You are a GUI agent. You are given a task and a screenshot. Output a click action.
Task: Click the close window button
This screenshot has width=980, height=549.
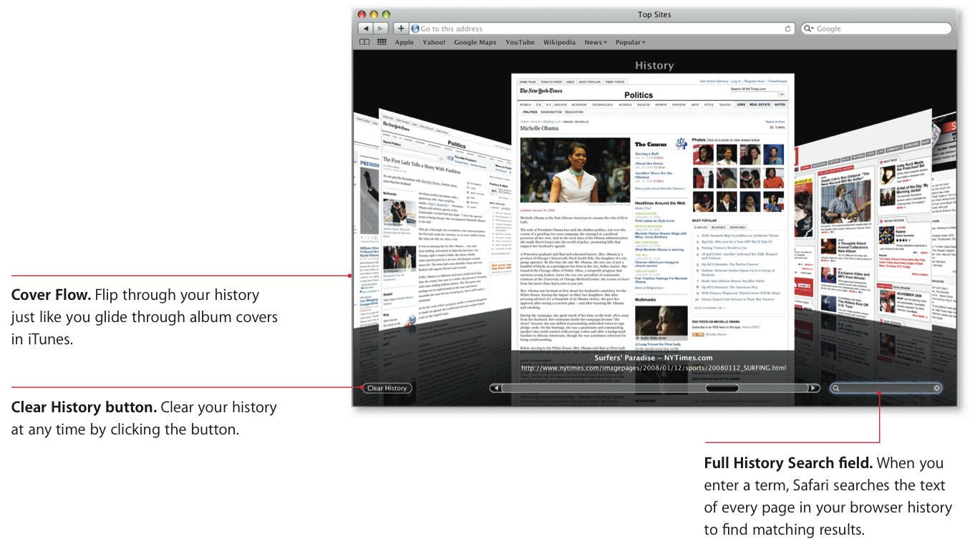[x=362, y=14]
